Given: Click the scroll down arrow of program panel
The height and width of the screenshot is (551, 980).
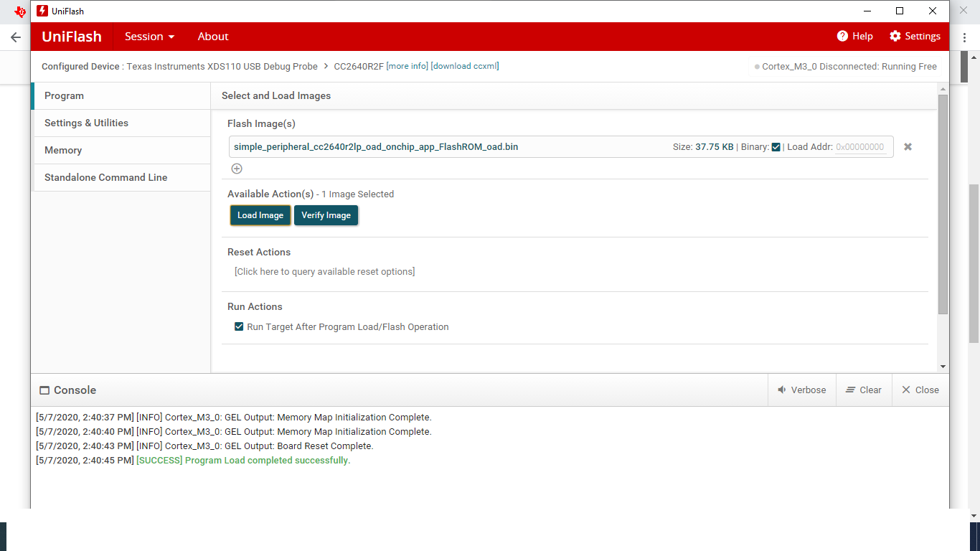Looking at the screenshot, I should (x=943, y=367).
